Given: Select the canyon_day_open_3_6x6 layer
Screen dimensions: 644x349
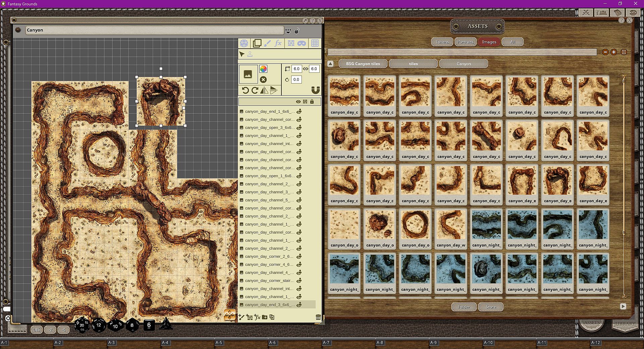Looking at the screenshot, I should click(x=270, y=128).
